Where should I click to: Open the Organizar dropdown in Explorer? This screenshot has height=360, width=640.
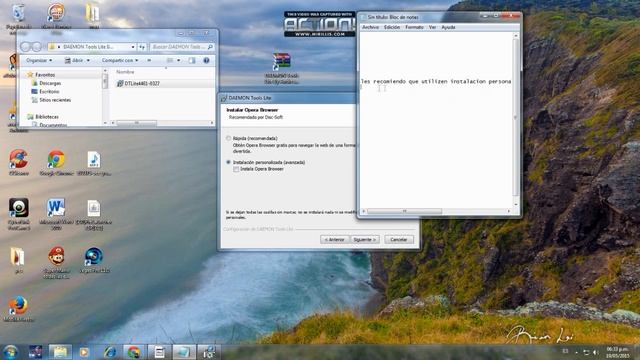(39, 60)
